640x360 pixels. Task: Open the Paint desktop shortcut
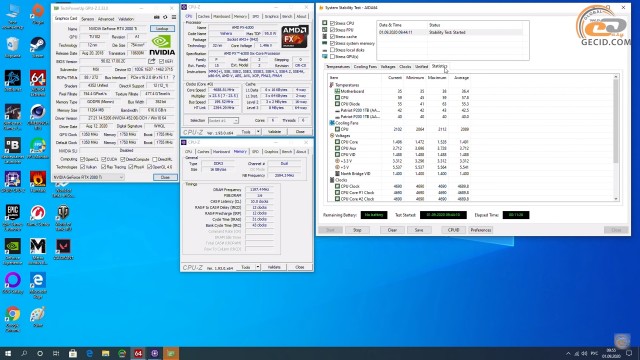[38, 317]
